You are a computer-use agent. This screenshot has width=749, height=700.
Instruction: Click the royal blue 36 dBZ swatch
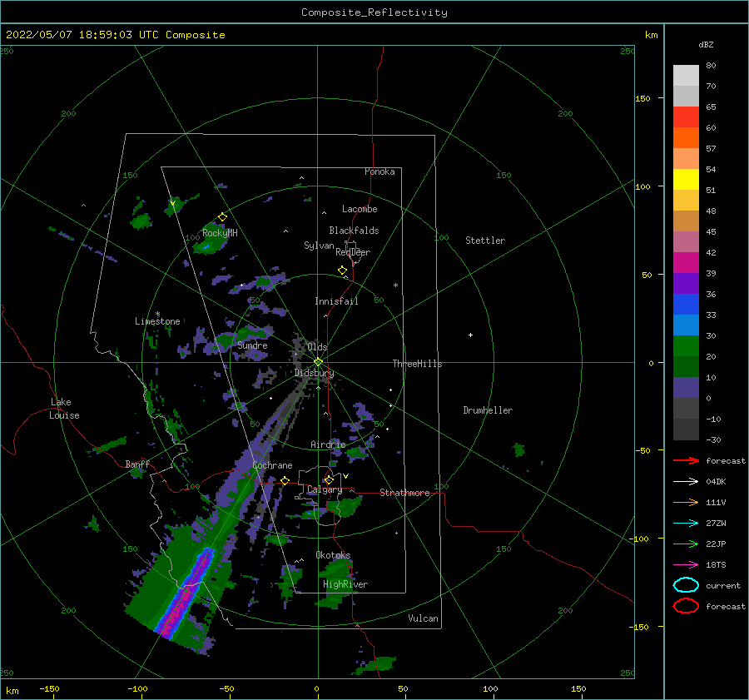(686, 305)
